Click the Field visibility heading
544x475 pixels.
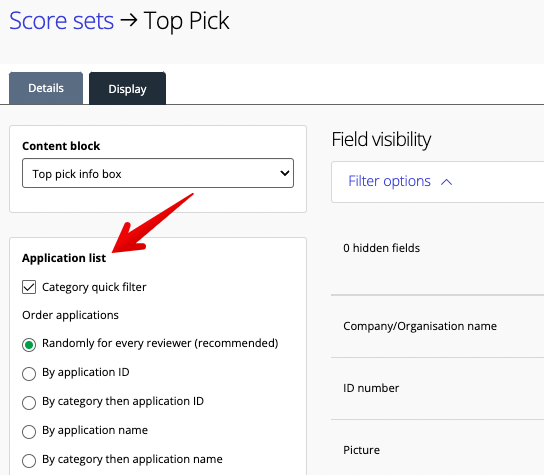point(381,139)
